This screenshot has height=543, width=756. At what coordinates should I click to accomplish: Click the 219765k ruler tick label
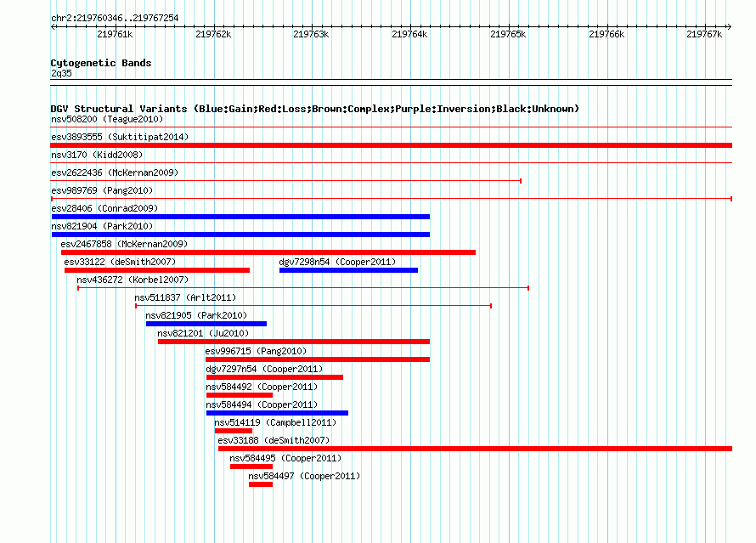click(x=508, y=34)
